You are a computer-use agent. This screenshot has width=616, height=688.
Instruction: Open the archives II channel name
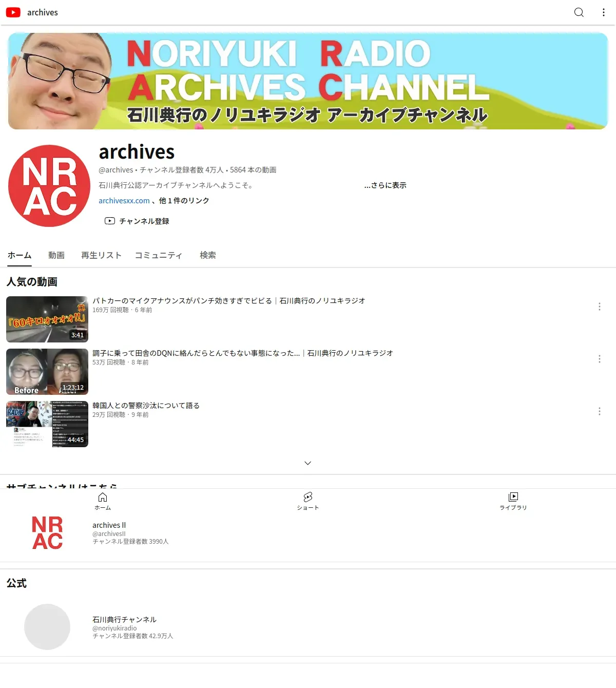109,525
